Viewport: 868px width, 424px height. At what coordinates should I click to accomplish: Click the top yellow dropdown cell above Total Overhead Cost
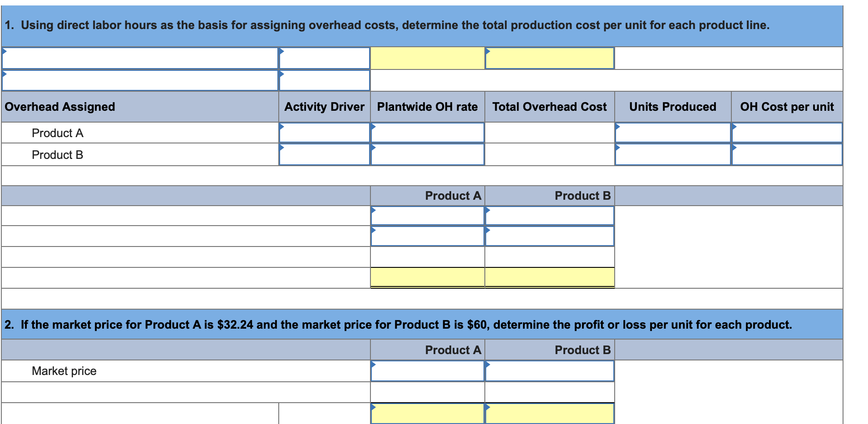(550, 58)
